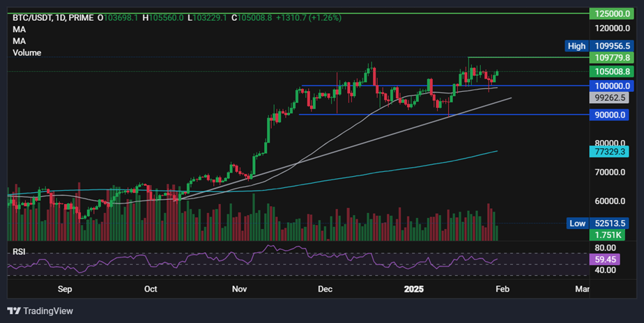Click the BTC/USDT symbol title
The width and height of the screenshot is (644, 323).
point(35,17)
